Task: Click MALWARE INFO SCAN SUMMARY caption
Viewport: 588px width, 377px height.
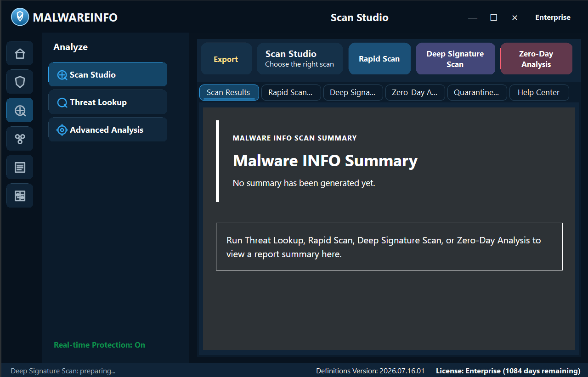Action: (x=294, y=138)
